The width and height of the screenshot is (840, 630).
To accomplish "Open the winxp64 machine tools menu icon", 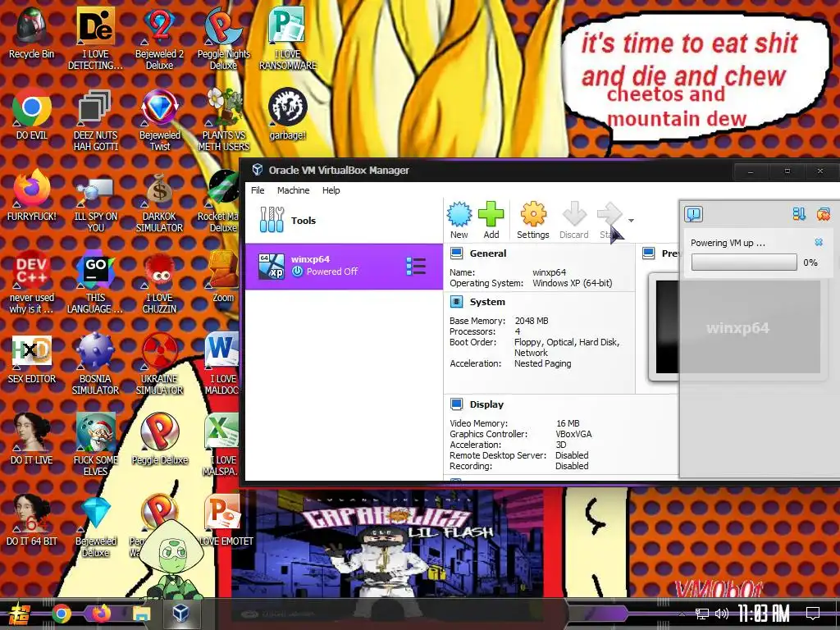I will (x=416, y=267).
